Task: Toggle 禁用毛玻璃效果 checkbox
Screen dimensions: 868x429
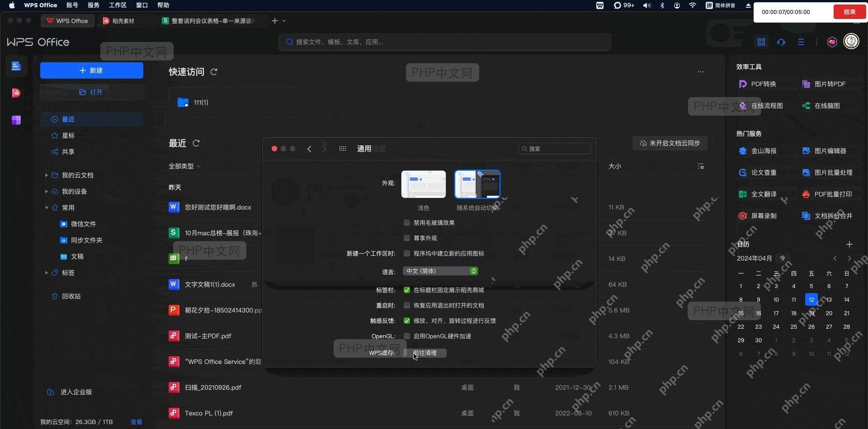Action: (x=407, y=223)
